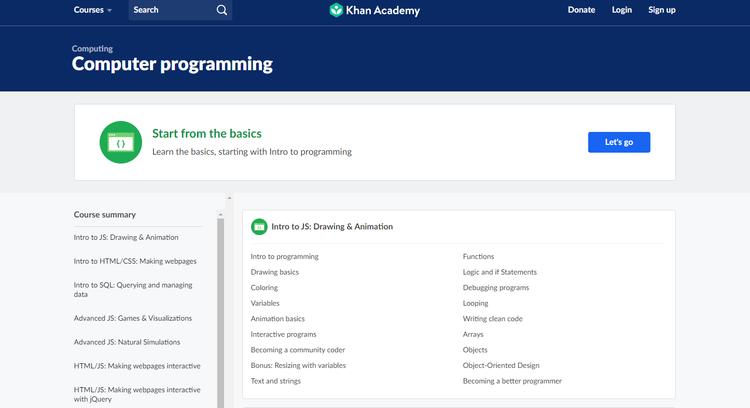Image resolution: width=750 pixels, height=408 pixels.
Task: Click the green code window icon
Action: point(120,142)
